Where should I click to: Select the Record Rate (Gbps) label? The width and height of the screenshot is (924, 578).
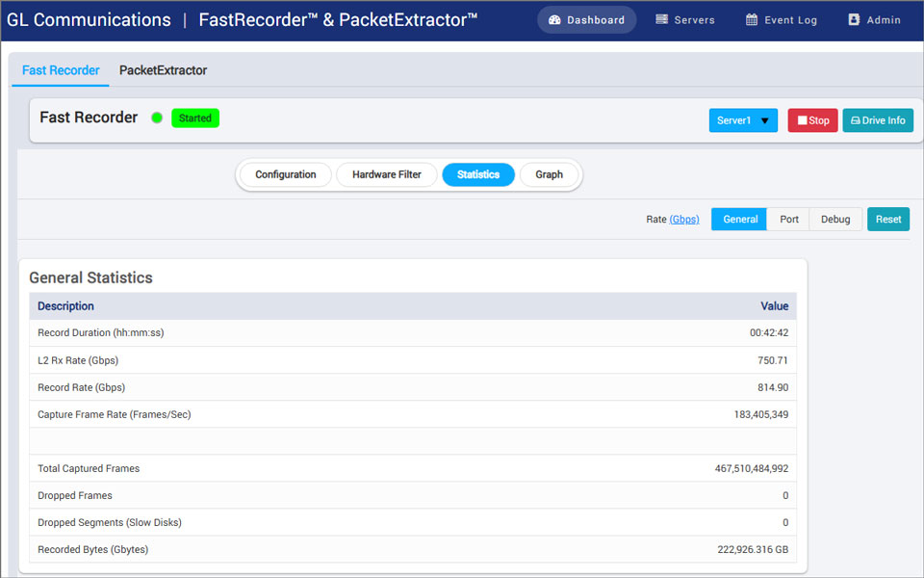point(81,387)
